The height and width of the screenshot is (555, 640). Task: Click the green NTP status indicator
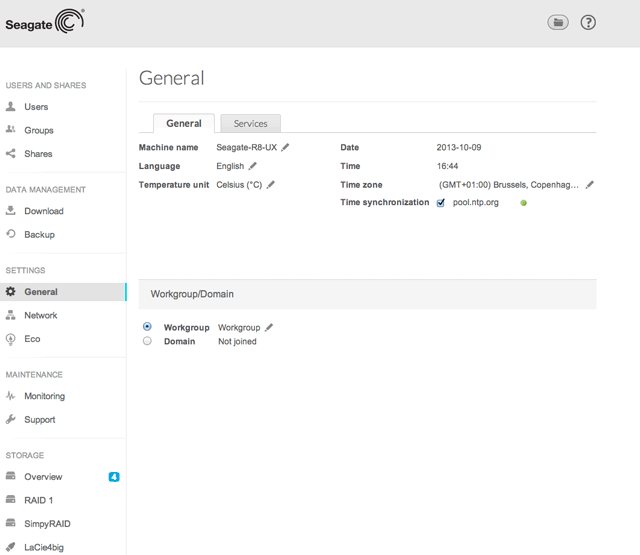click(523, 203)
